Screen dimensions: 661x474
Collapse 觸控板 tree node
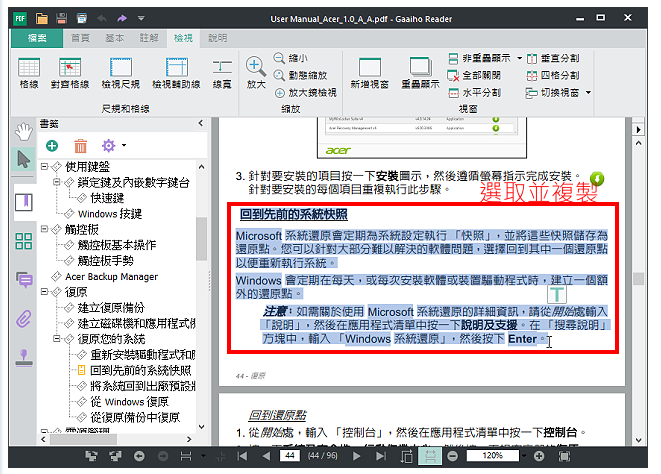pos(44,229)
